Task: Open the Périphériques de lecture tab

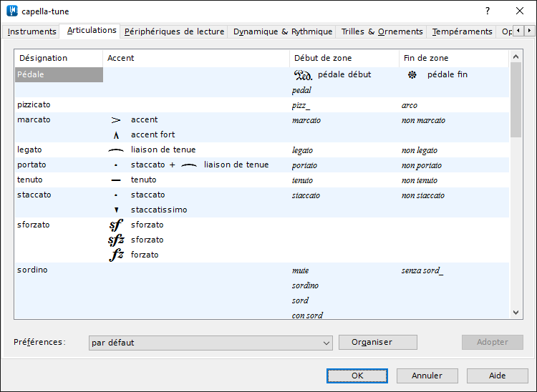Action: point(174,31)
